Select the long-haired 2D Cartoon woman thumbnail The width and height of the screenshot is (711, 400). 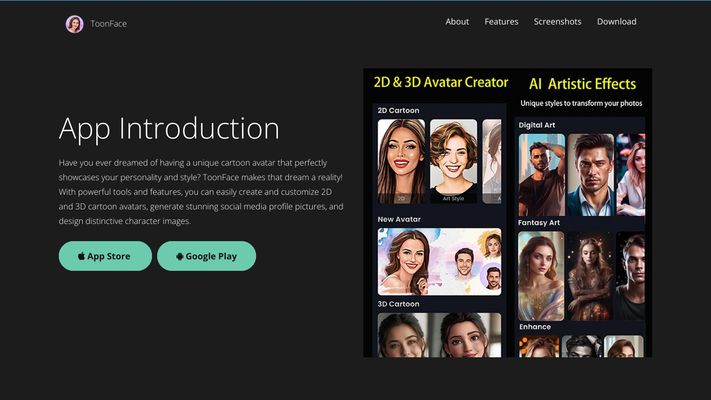point(401,161)
